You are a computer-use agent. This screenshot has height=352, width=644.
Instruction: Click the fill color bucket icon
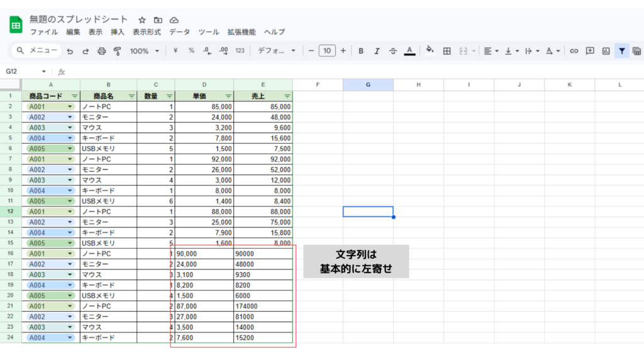(430, 51)
